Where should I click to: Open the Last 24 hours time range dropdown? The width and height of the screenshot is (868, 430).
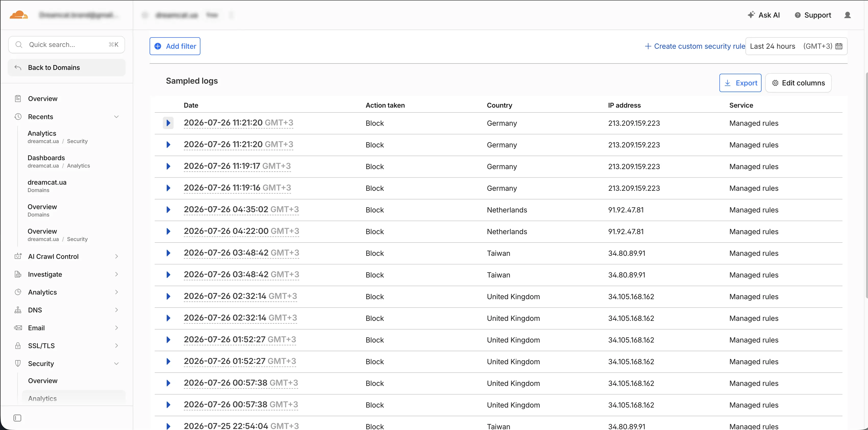coord(796,46)
